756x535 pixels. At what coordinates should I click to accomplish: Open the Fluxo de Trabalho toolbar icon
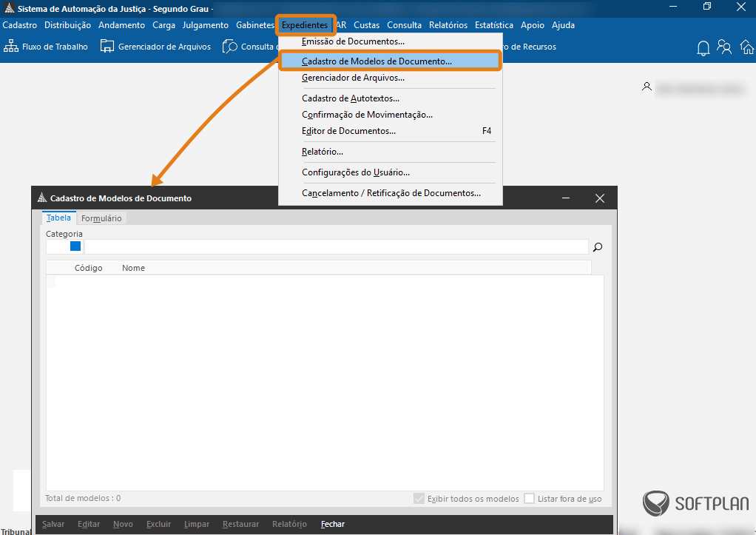click(x=11, y=47)
